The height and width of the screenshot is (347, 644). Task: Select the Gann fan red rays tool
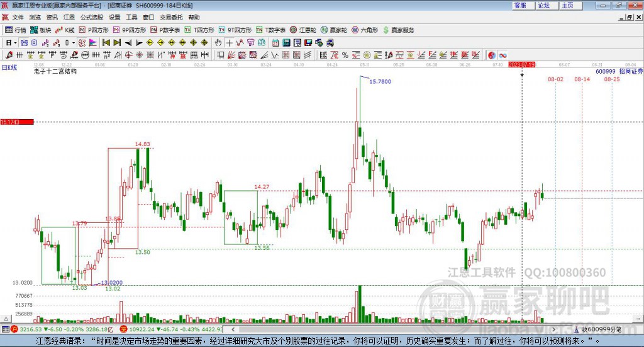231,55
